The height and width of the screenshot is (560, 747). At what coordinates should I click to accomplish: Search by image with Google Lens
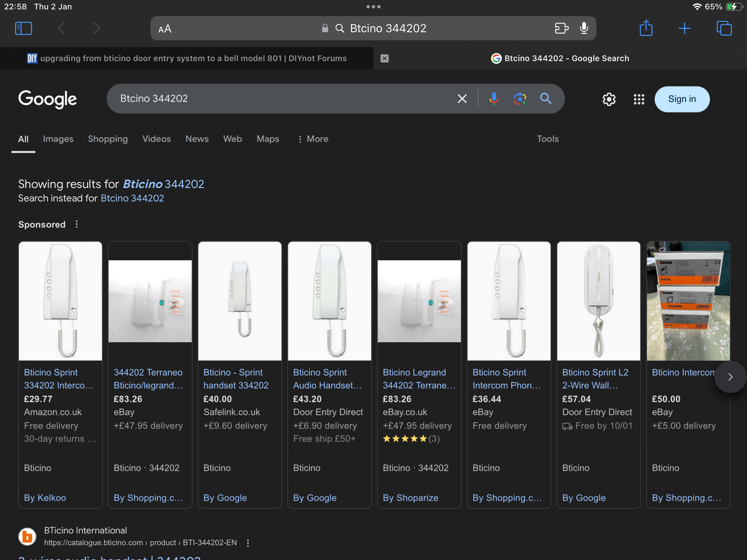(x=520, y=98)
